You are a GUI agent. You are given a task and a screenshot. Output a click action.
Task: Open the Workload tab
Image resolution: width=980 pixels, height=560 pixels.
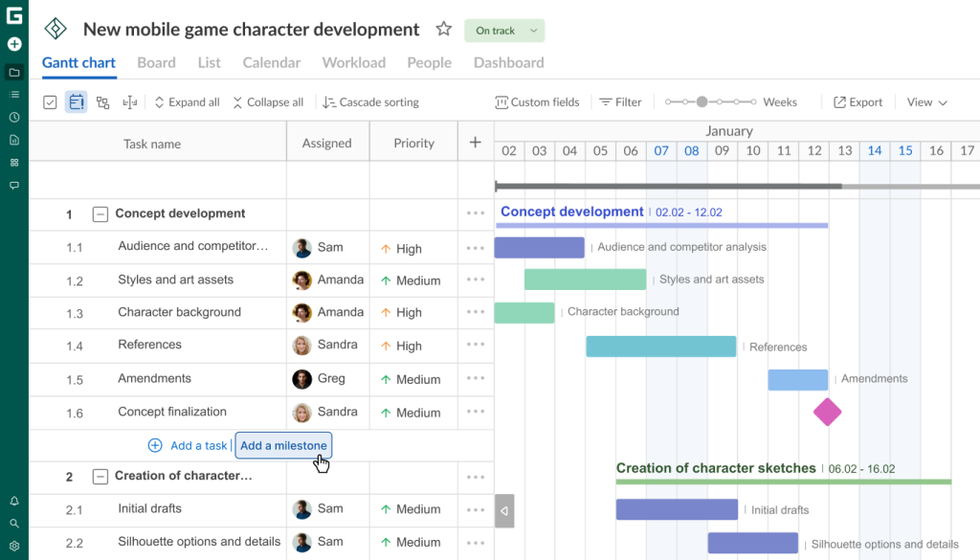[353, 62]
